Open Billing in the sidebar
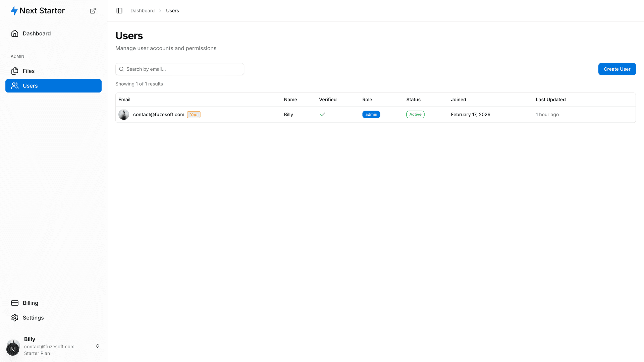Image resolution: width=644 pixels, height=362 pixels. (53, 303)
